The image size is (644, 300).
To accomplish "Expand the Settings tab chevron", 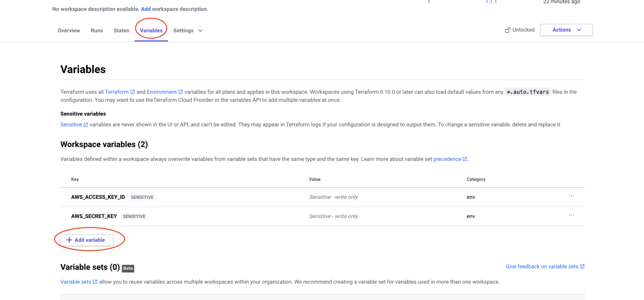I will 200,31.
